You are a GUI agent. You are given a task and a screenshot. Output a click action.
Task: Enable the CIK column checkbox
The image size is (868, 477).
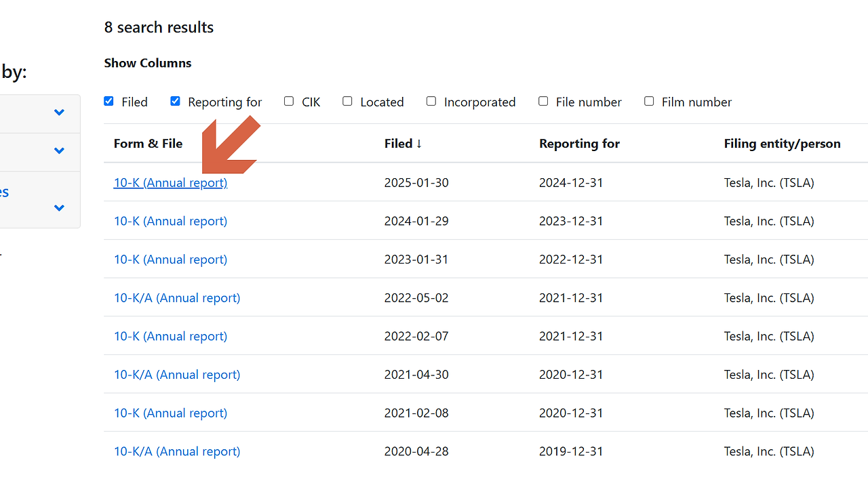point(289,101)
